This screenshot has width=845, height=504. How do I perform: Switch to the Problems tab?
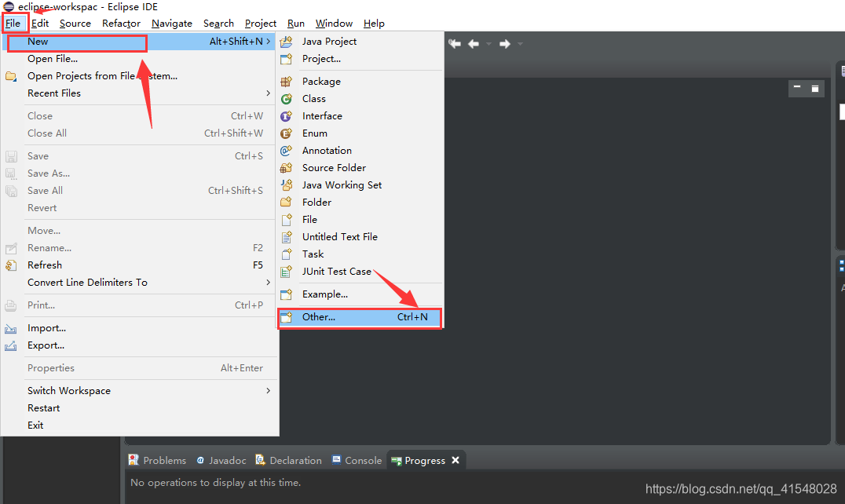157,460
